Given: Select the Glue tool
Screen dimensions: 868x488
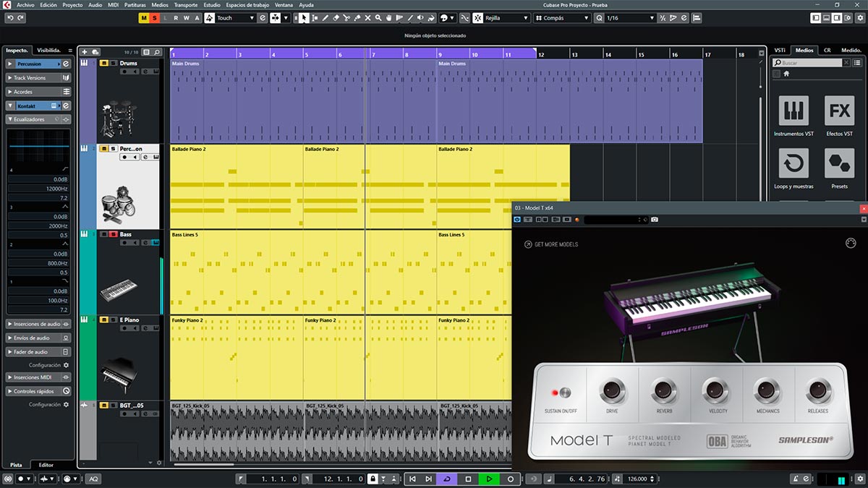Looking at the screenshot, I should [x=357, y=17].
